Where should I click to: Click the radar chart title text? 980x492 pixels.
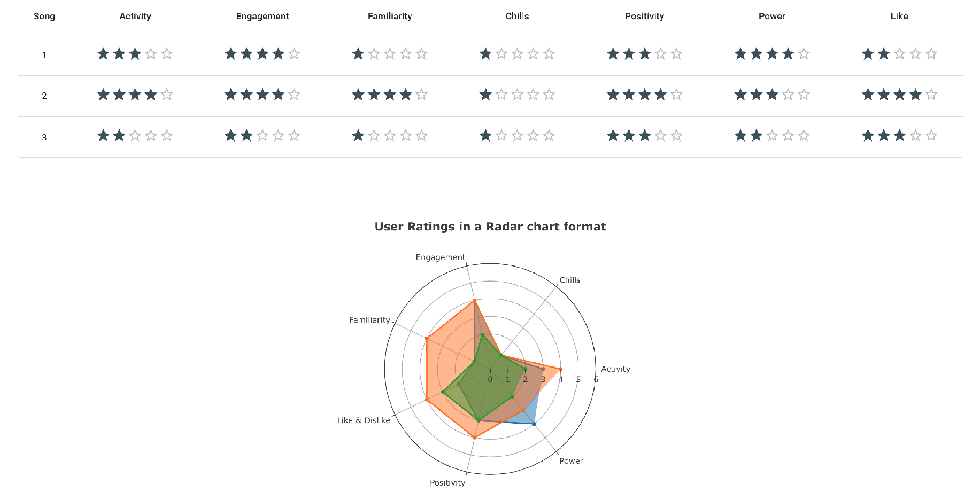click(490, 227)
